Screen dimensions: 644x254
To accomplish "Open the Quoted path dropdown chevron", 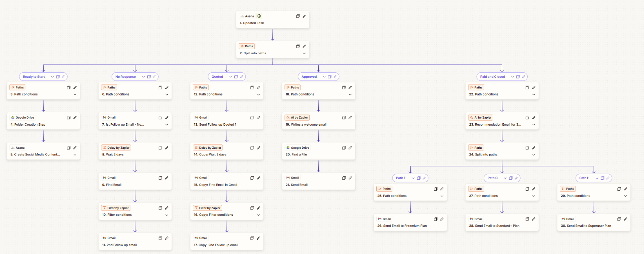I will click(230, 77).
